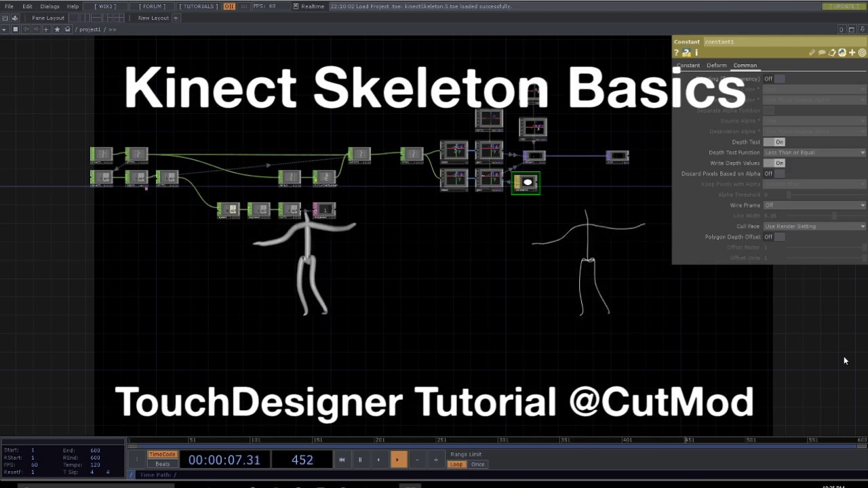Switch to the Constant parameter tab
This screenshot has width=868, height=488.
pos(688,65)
